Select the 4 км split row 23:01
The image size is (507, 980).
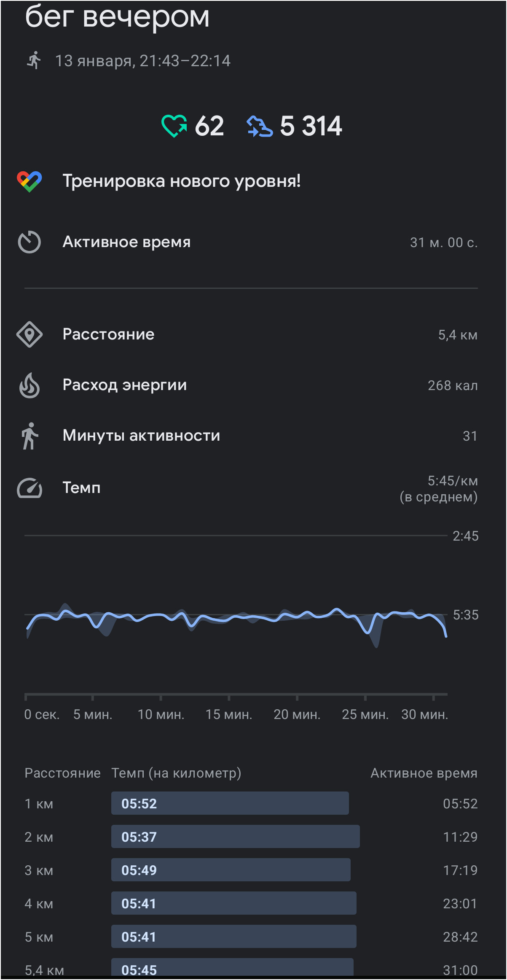(251, 903)
